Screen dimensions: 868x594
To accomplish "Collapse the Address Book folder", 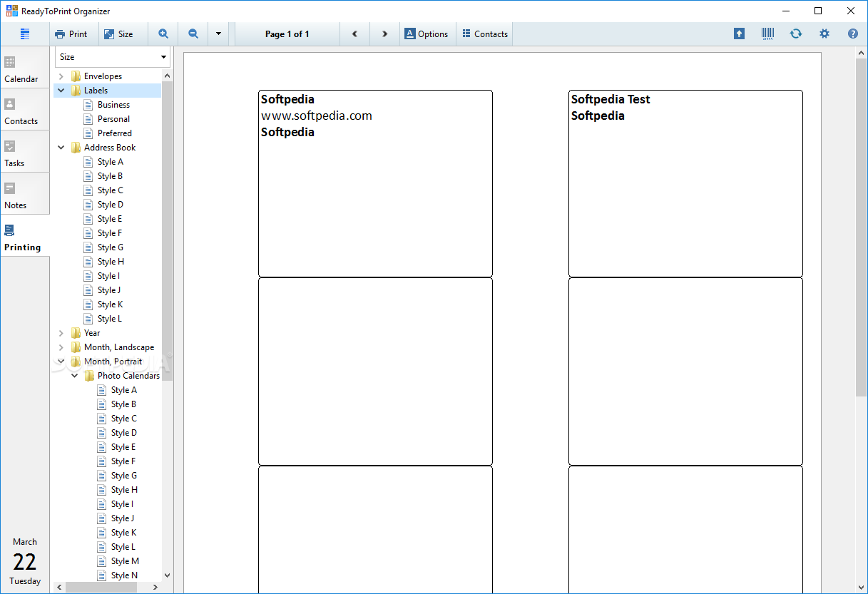I will 61,148.
